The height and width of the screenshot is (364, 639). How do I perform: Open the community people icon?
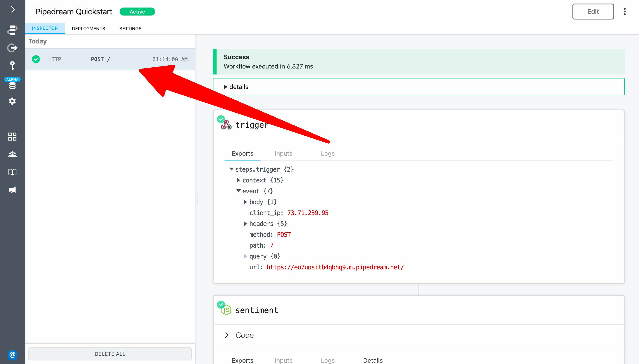12,154
